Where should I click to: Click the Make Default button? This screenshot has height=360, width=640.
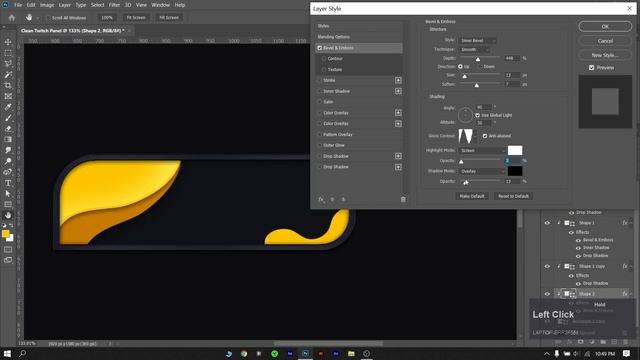tap(472, 196)
